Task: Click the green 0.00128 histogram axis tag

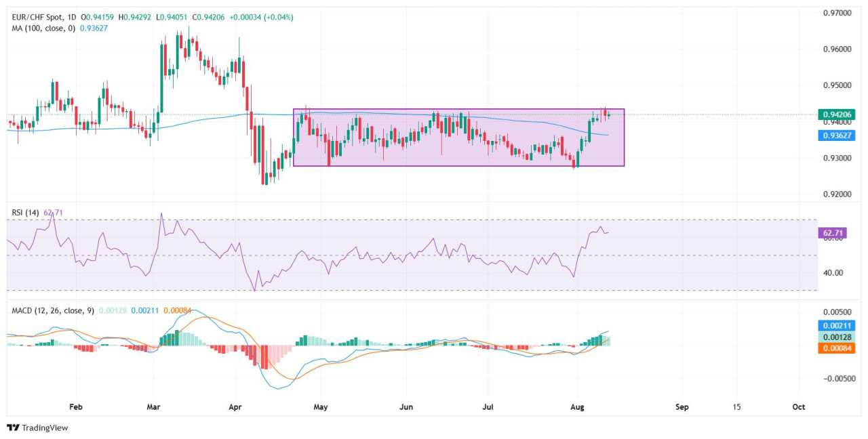Action: [x=837, y=337]
